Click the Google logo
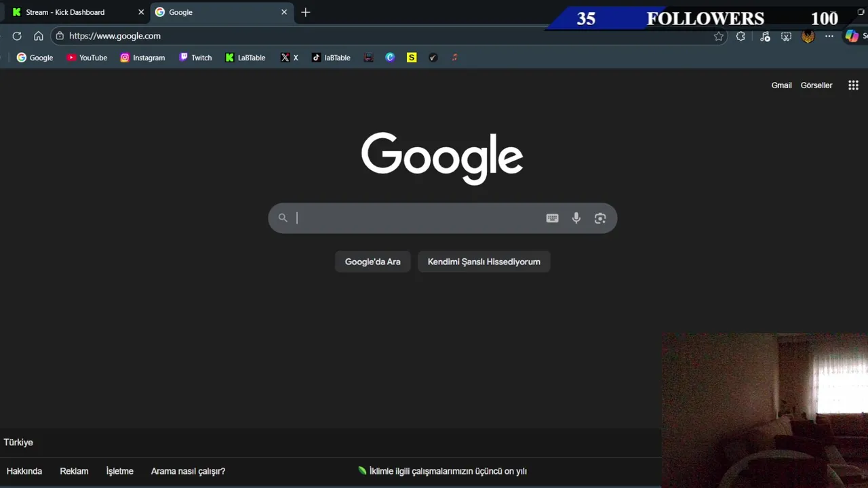Screen dimensions: 868x488 point(442,158)
